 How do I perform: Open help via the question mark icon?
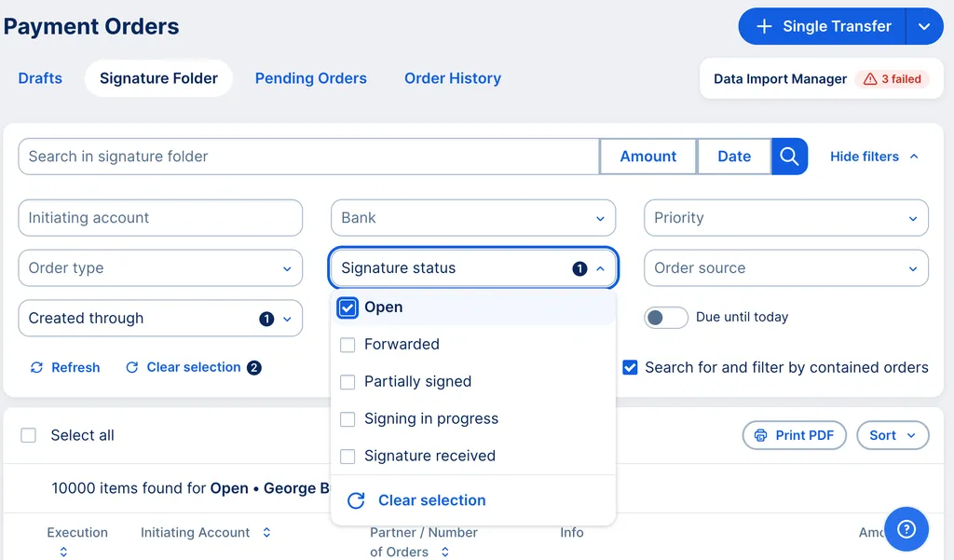pyautogui.click(x=906, y=529)
